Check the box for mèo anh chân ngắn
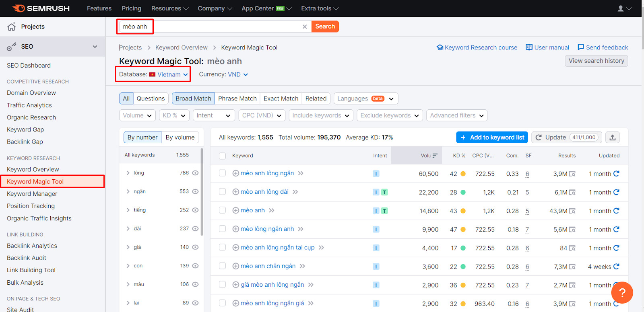 click(222, 266)
